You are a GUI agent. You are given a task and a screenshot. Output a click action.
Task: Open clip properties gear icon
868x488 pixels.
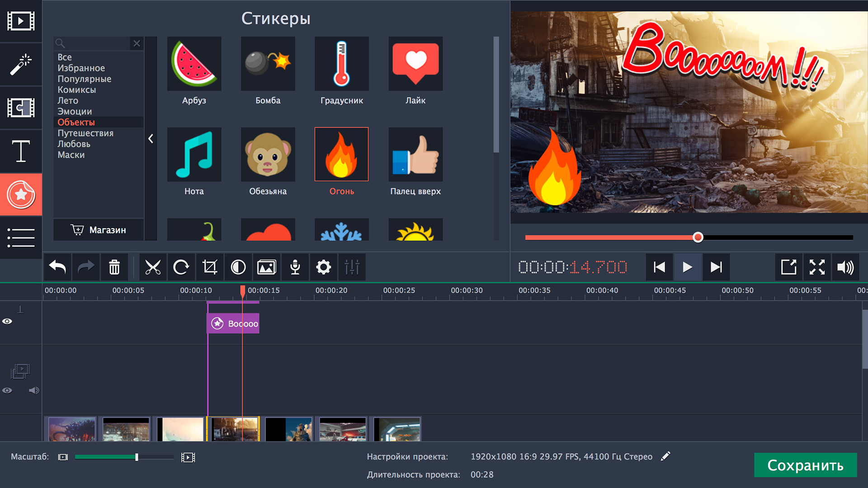pyautogui.click(x=323, y=267)
